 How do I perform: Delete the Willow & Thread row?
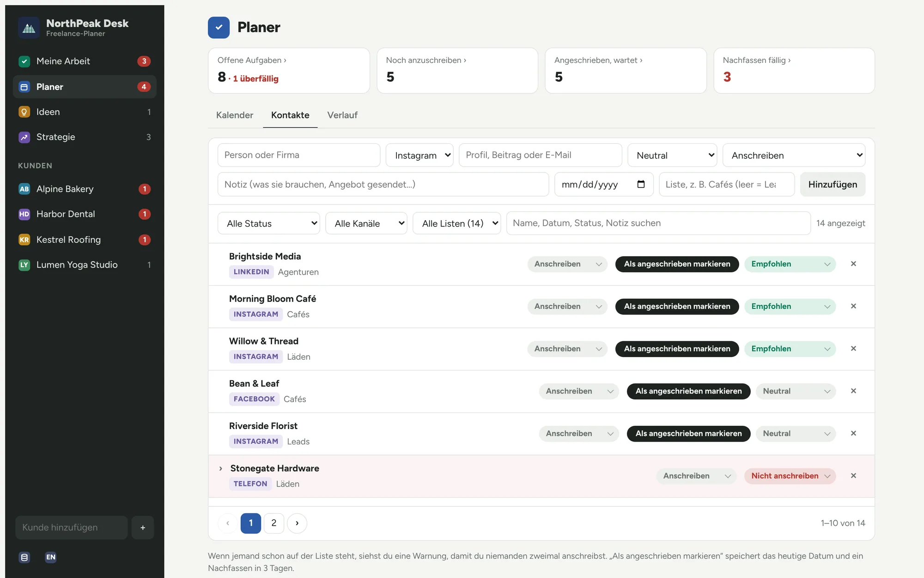(x=853, y=349)
